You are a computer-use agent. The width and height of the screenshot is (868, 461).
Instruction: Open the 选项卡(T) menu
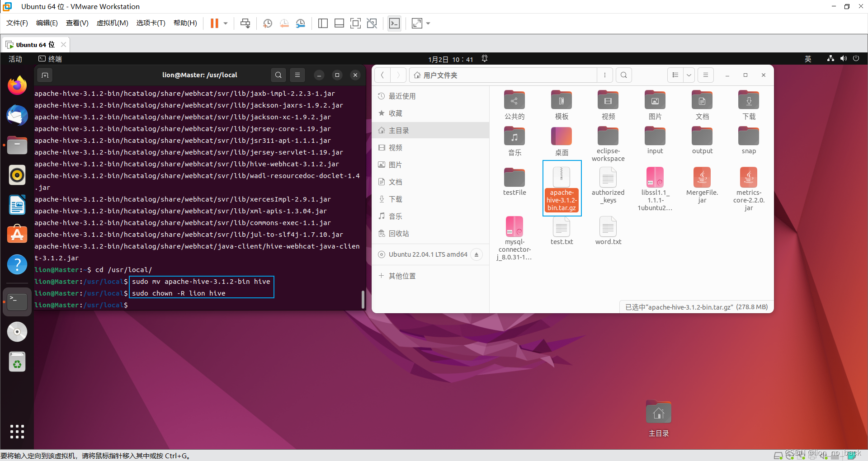click(x=151, y=23)
